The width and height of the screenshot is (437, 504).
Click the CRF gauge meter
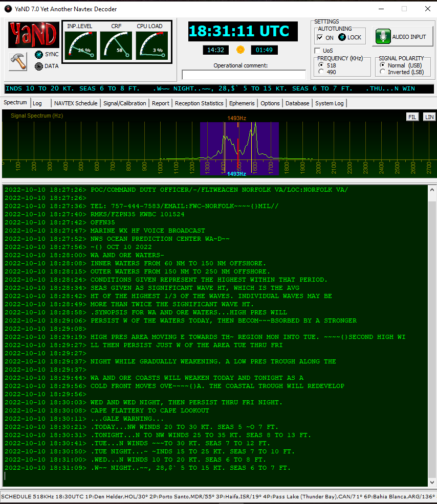pyautogui.click(x=116, y=45)
